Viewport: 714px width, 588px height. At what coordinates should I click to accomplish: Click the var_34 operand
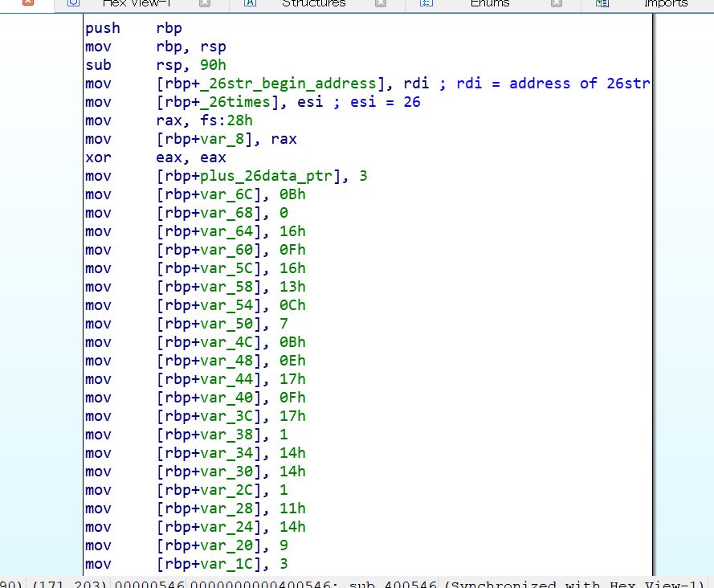coord(226,453)
